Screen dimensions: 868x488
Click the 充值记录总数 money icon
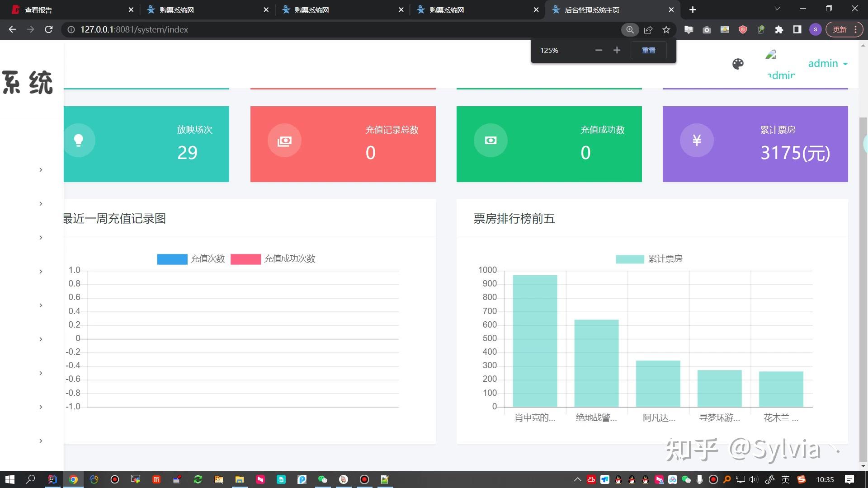coord(284,141)
